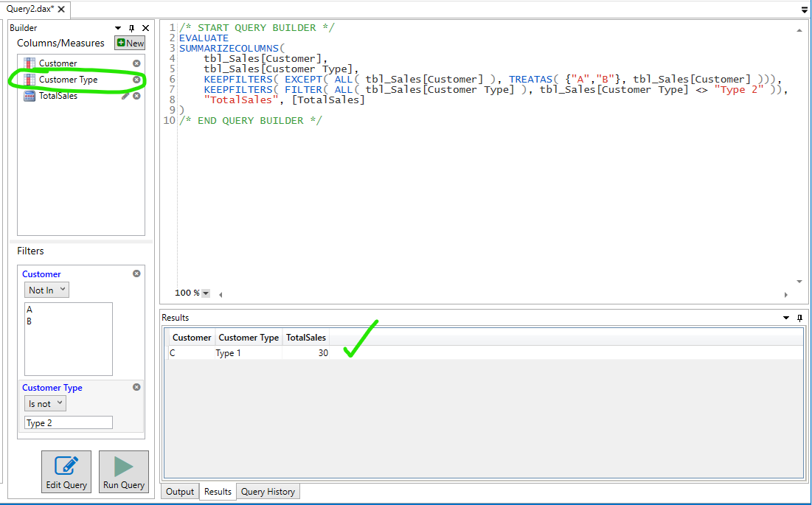The image size is (812, 505).
Task: Switch to the Output tab
Action: click(178, 491)
